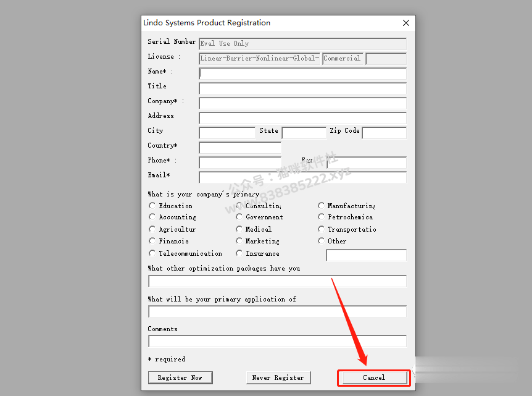Click the primary application text box
This screenshot has width=532, height=396.
point(277,311)
